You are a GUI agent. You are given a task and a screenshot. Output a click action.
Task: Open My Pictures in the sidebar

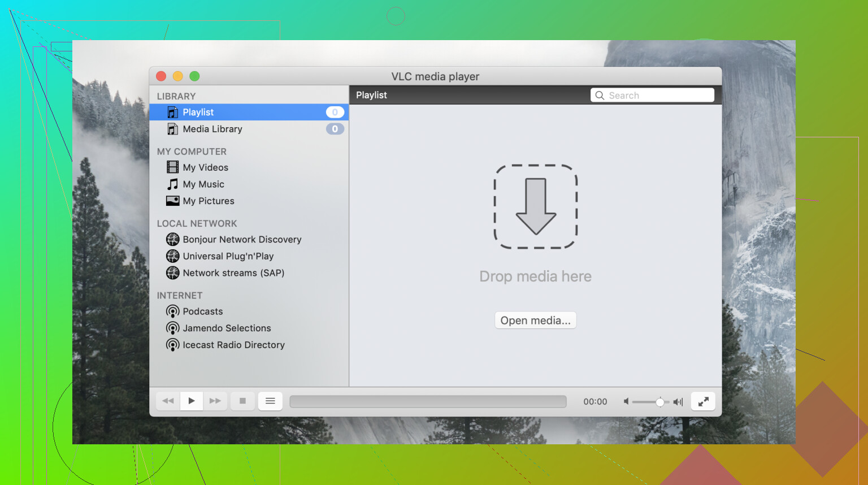249,201
